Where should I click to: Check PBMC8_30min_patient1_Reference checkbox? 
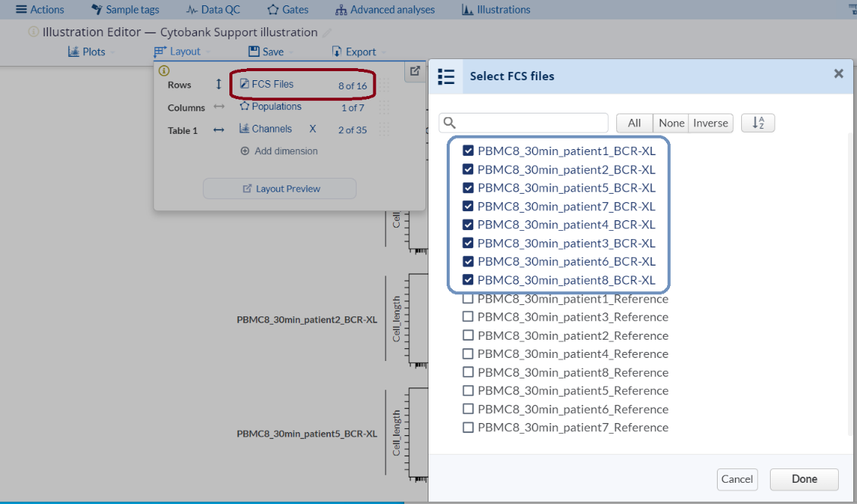pyautogui.click(x=468, y=299)
